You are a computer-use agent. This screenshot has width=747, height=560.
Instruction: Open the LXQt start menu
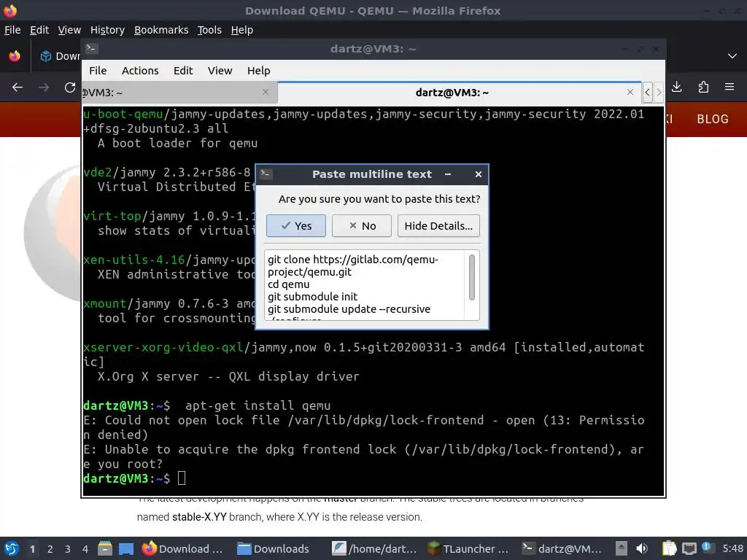(12, 548)
